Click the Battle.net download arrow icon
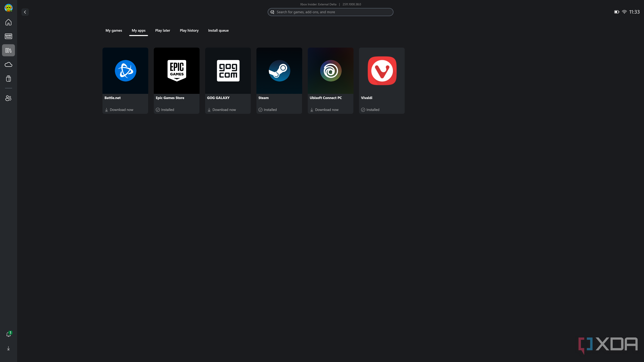The height and width of the screenshot is (362, 644). tap(106, 110)
